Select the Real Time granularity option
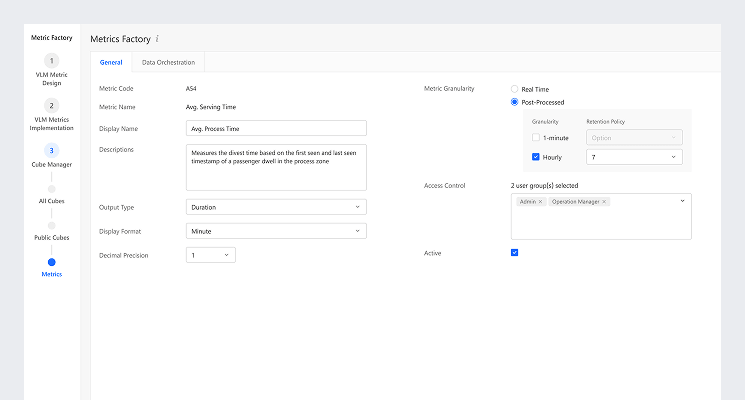This screenshot has height=400, width=745. (515, 89)
